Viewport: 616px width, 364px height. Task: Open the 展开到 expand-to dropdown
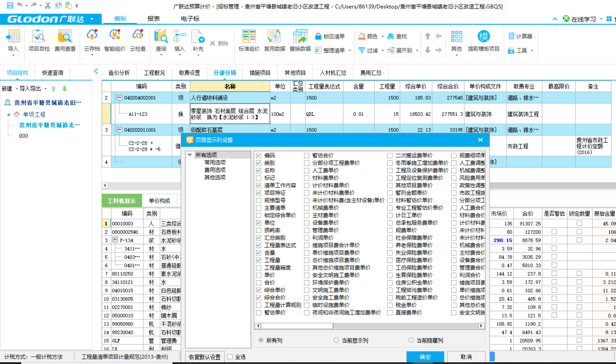417,51
